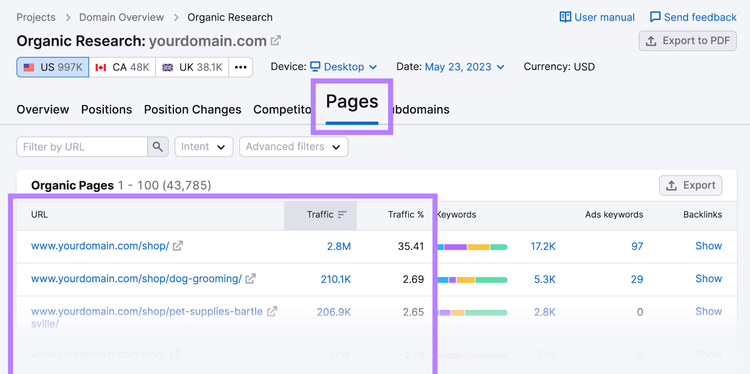Screen dimensions: 750x374
Task: Click the 29 ads keywords value
Action: (x=637, y=279)
